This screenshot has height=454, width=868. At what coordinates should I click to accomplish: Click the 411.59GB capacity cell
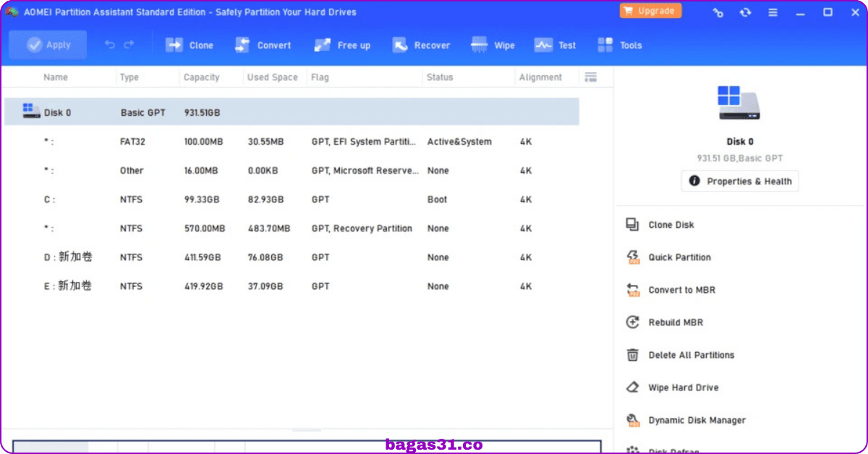pyautogui.click(x=203, y=257)
